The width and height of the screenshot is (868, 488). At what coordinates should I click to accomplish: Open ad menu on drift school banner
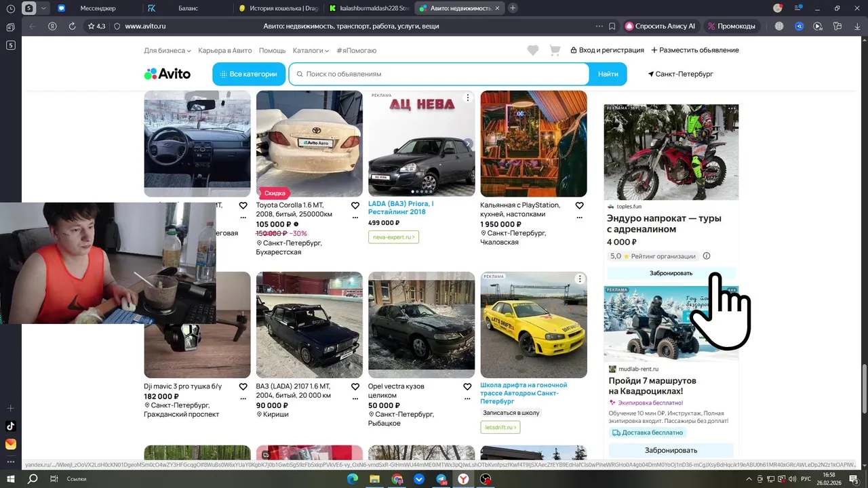tap(580, 279)
